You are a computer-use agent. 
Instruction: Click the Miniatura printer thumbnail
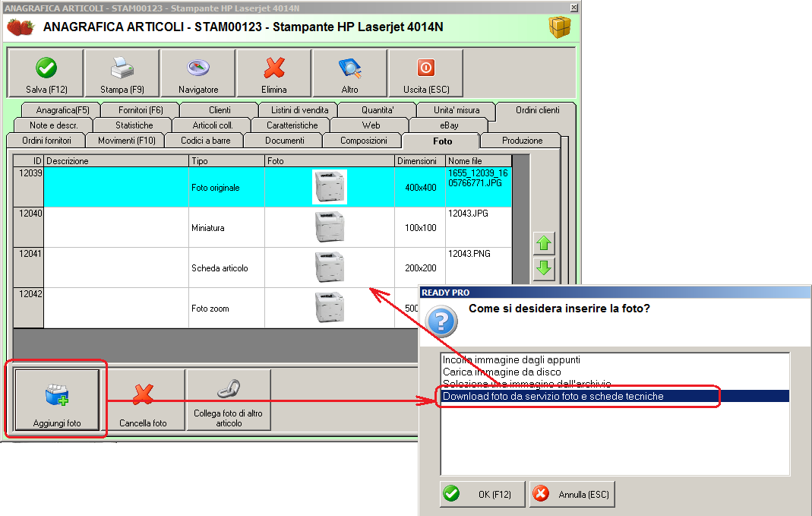click(x=330, y=227)
